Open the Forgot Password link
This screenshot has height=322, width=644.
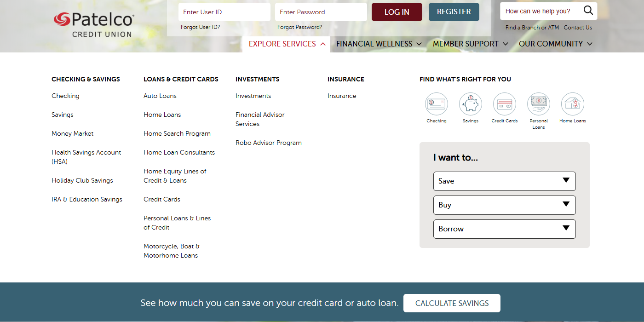click(x=299, y=27)
